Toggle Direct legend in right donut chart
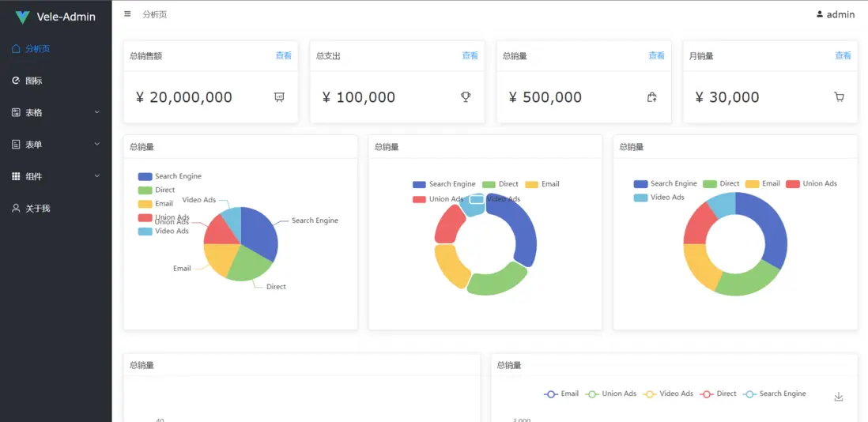 click(x=721, y=183)
